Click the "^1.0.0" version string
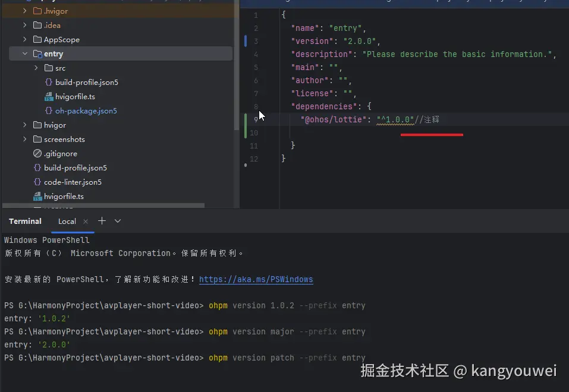 pos(395,119)
